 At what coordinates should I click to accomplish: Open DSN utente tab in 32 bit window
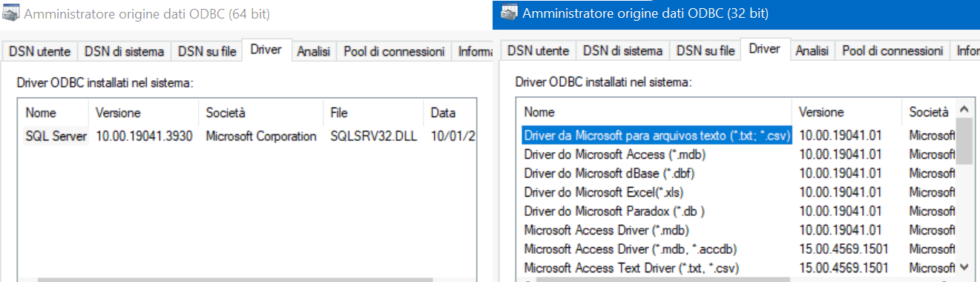pos(539,51)
